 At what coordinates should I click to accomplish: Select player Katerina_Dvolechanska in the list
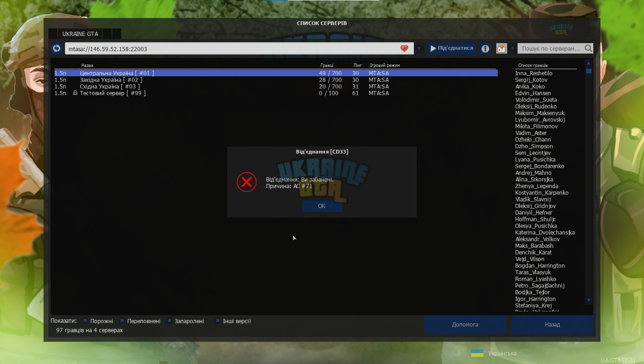click(545, 233)
